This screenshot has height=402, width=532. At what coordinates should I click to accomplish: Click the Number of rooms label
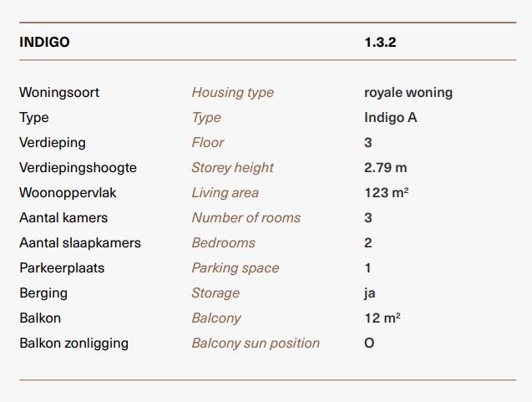(x=246, y=217)
